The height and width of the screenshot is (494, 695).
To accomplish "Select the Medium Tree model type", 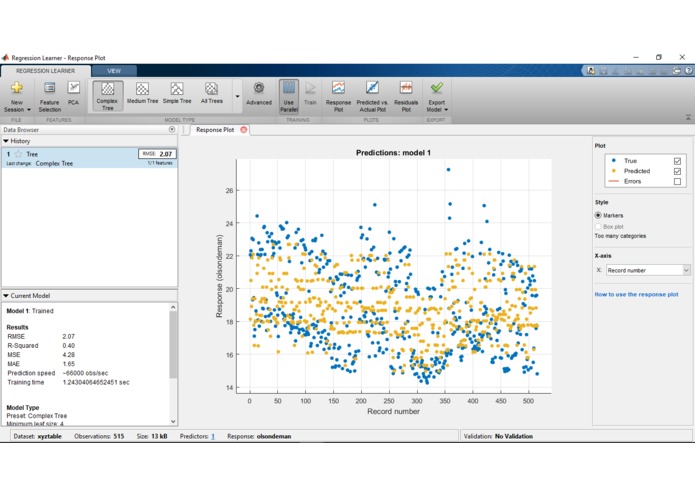I will [142, 93].
